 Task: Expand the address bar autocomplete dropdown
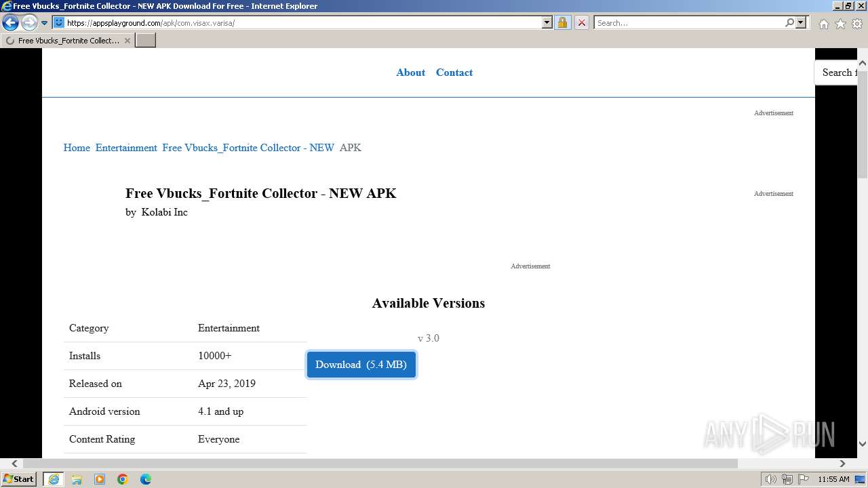coord(547,22)
